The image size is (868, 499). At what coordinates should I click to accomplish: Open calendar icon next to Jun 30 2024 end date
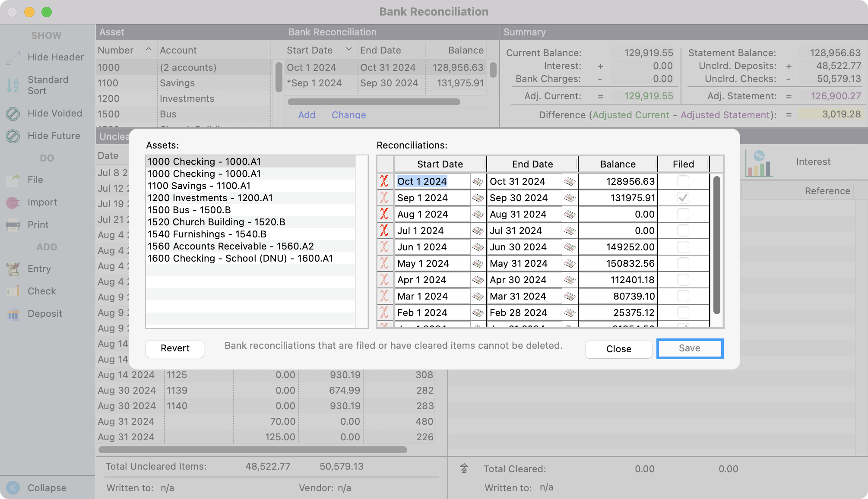coord(570,247)
